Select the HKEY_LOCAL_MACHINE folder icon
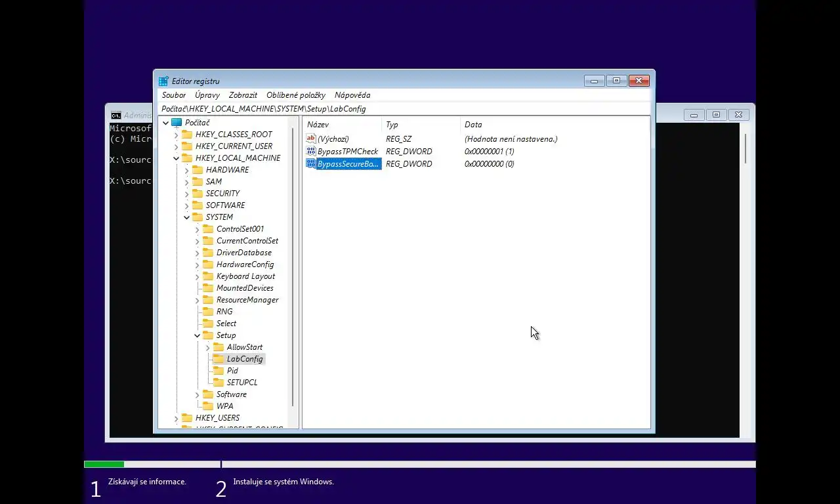This screenshot has height=504, width=840. (x=187, y=158)
